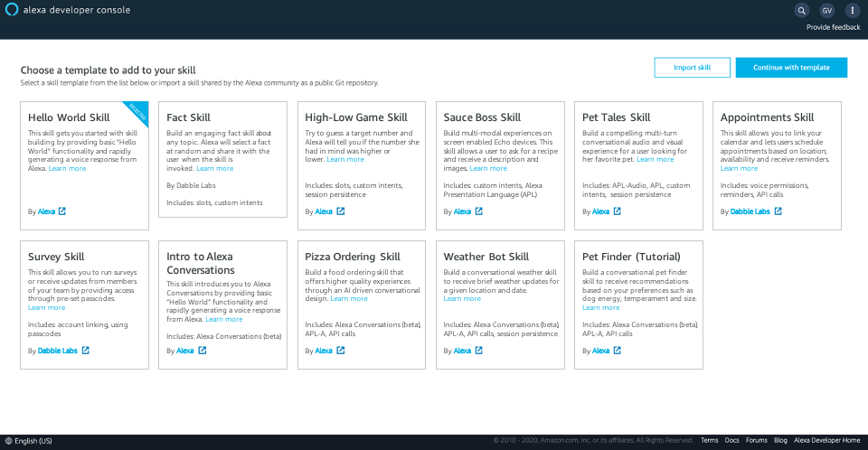Image resolution: width=868 pixels, height=450 pixels.
Task: Open external link icon in Appointments Skill
Action: pos(778,211)
